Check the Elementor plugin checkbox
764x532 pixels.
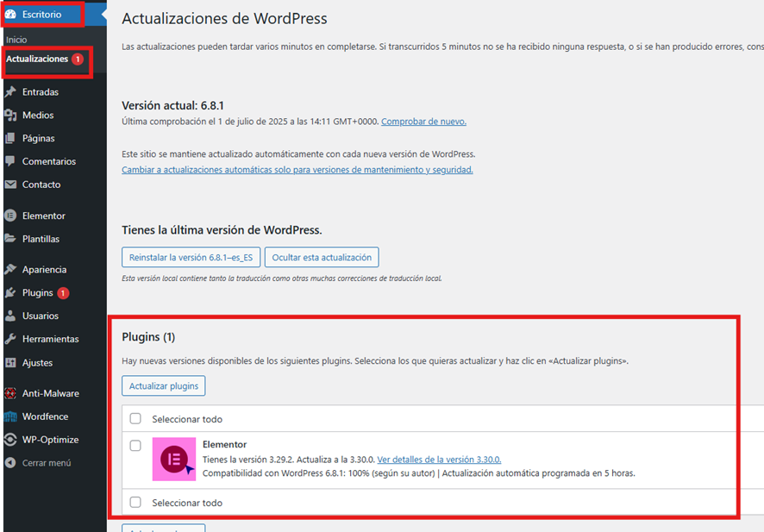point(135,445)
